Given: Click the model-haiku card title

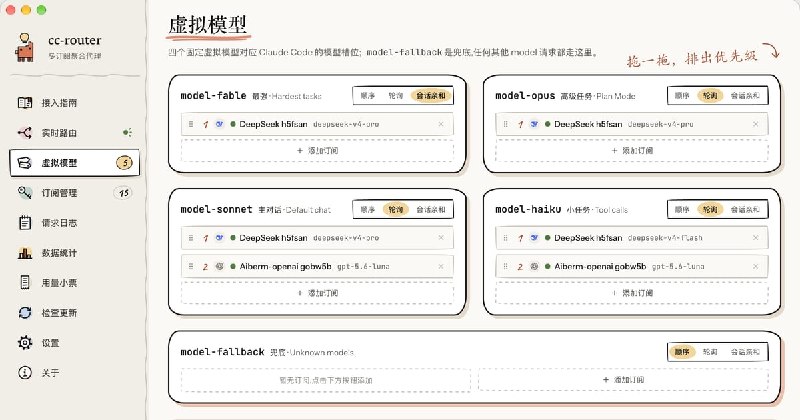Looking at the screenshot, I should (528, 210).
